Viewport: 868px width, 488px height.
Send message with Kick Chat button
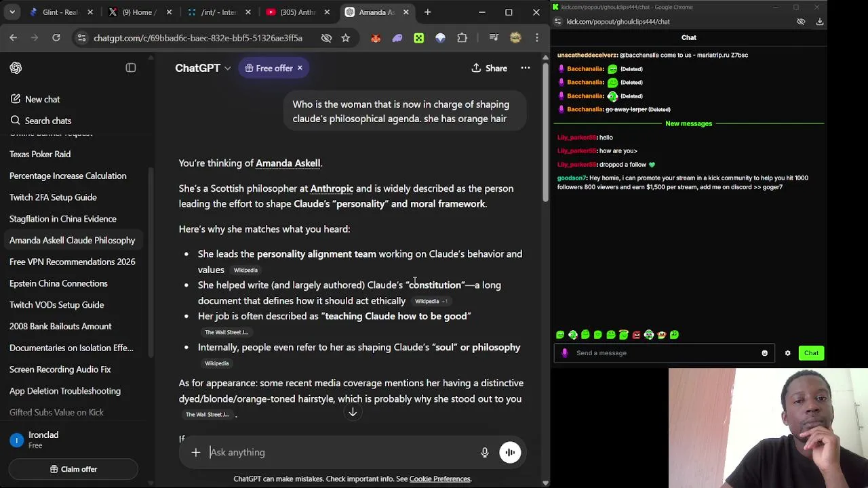click(811, 353)
